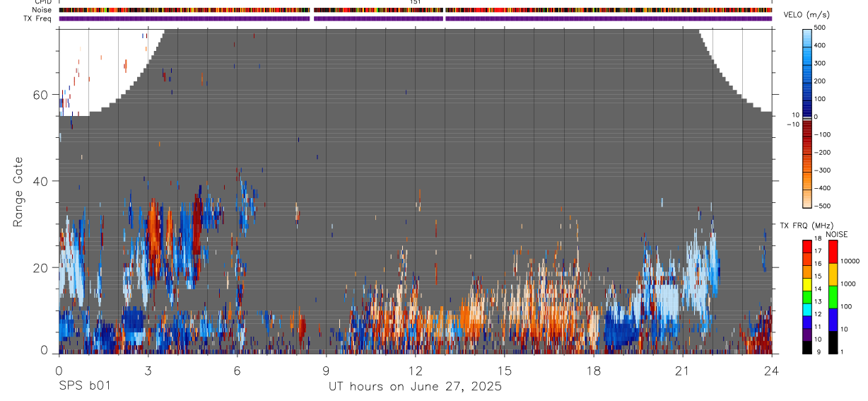Viewport: 868px width, 401px height.
Task: Click the purple TX Freq strip above the plot
Action: tap(415, 18)
